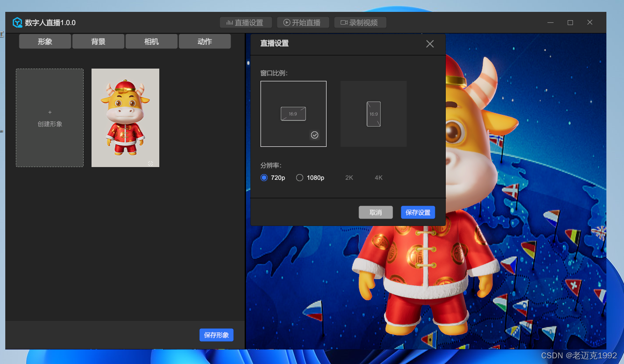Click the 数字人直播1.0.0 title text

pos(50,22)
